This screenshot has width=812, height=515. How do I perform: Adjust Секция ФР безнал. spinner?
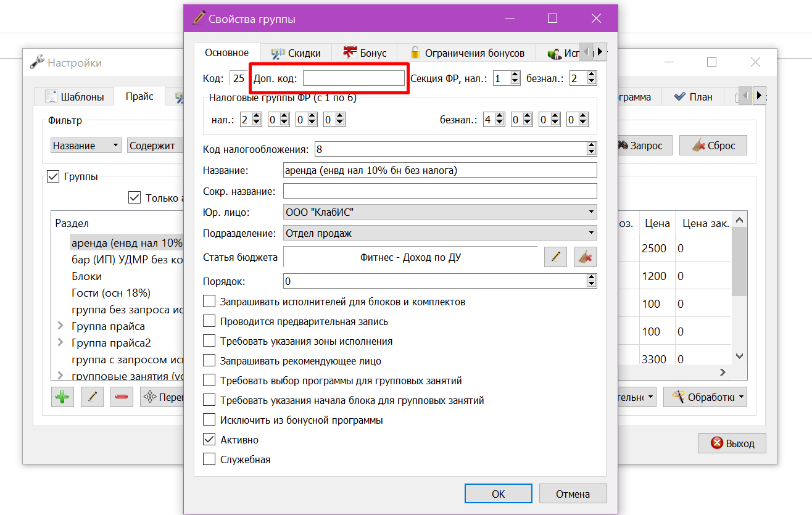(x=583, y=78)
